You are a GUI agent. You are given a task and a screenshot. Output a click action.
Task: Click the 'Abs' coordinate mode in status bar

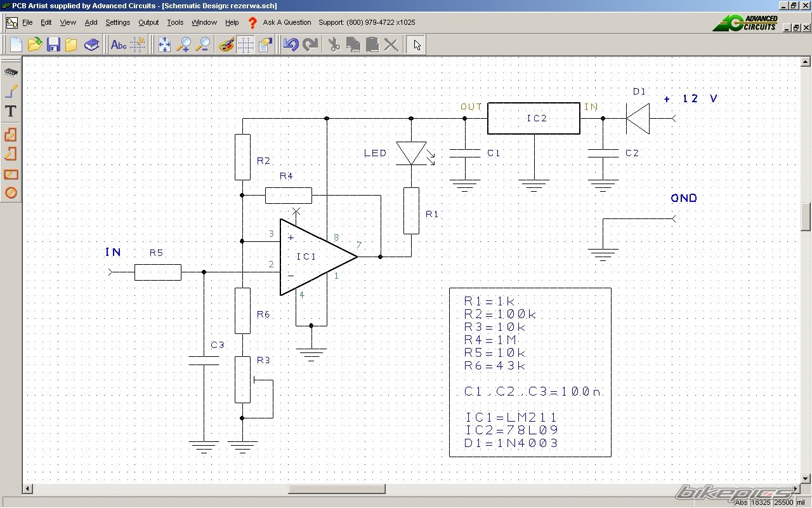(741, 502)
